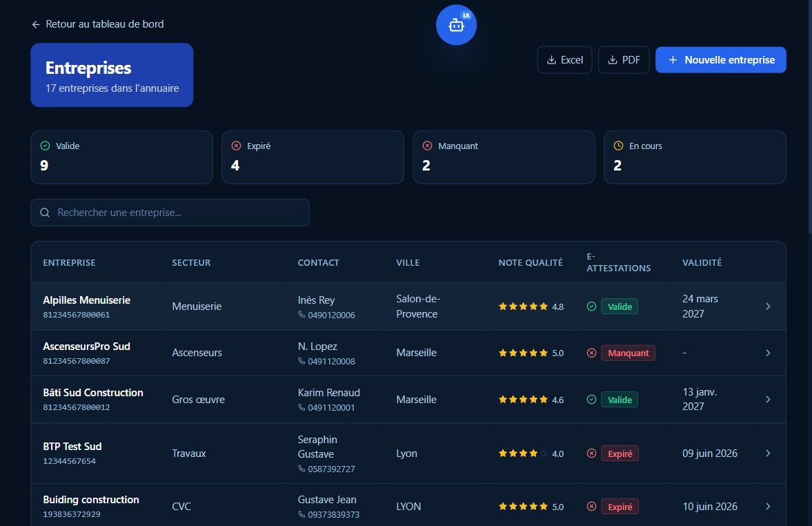Sort by the CONTACT column header
812x526 pixels.
point(318,263)
